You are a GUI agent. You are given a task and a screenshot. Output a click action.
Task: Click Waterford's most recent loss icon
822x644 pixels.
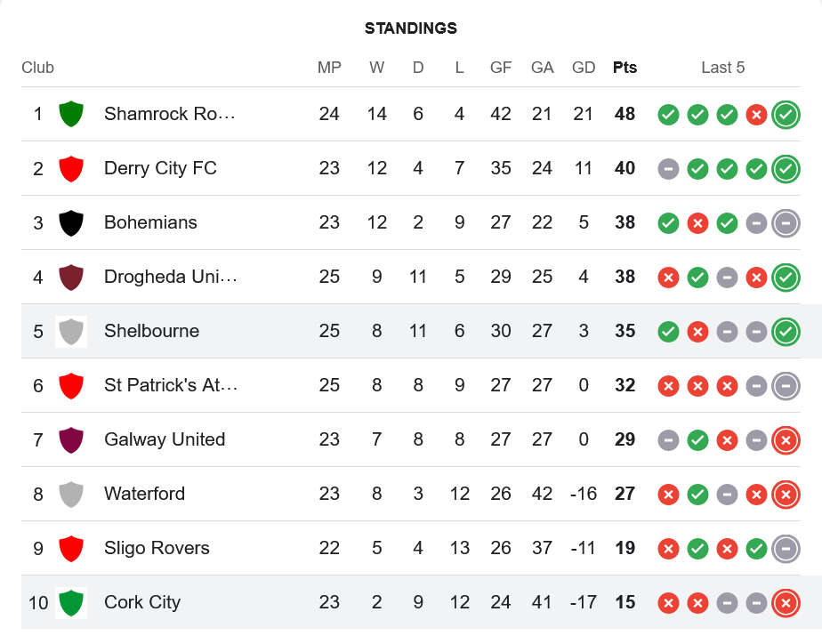click(x=785, y=494)
